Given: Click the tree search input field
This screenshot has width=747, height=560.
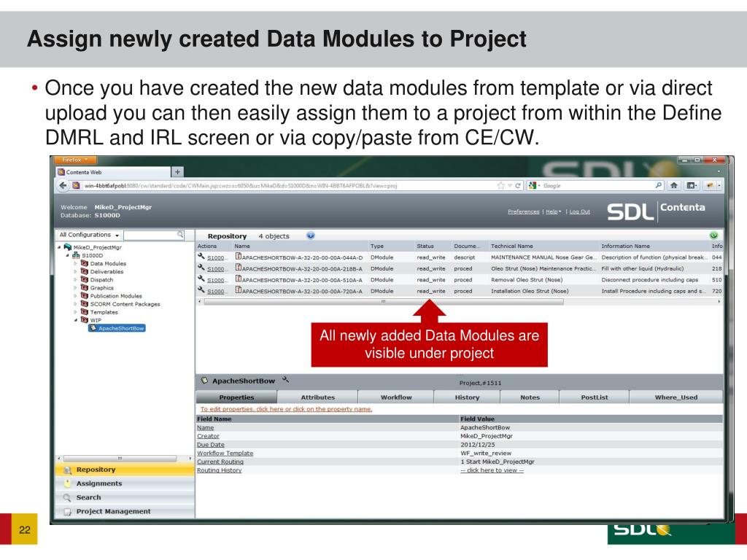Looking at the screenshot, I should click(x=150, y=236).
